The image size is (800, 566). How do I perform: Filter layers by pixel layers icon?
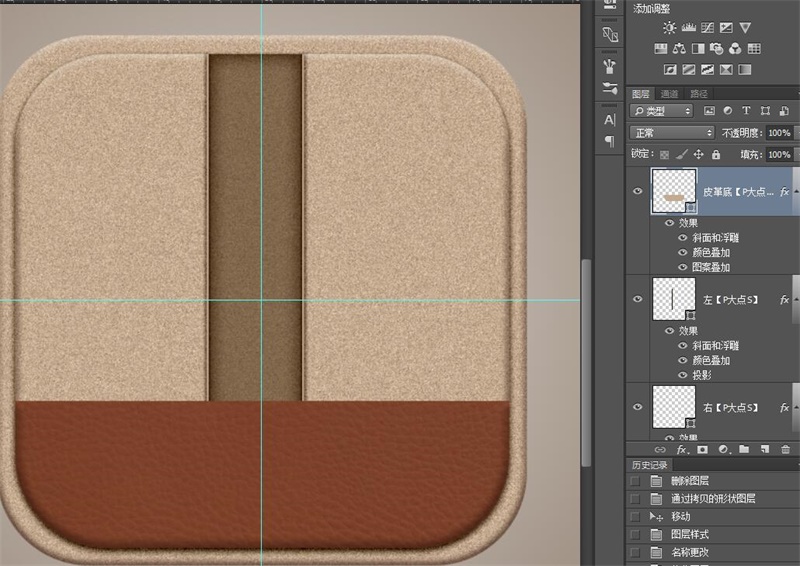709,111
